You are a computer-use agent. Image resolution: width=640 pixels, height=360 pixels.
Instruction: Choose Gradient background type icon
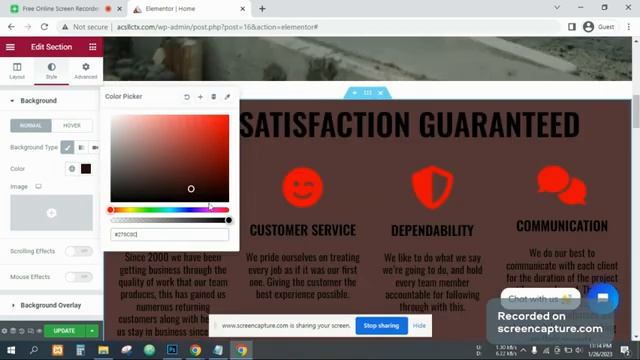point(81,147)
